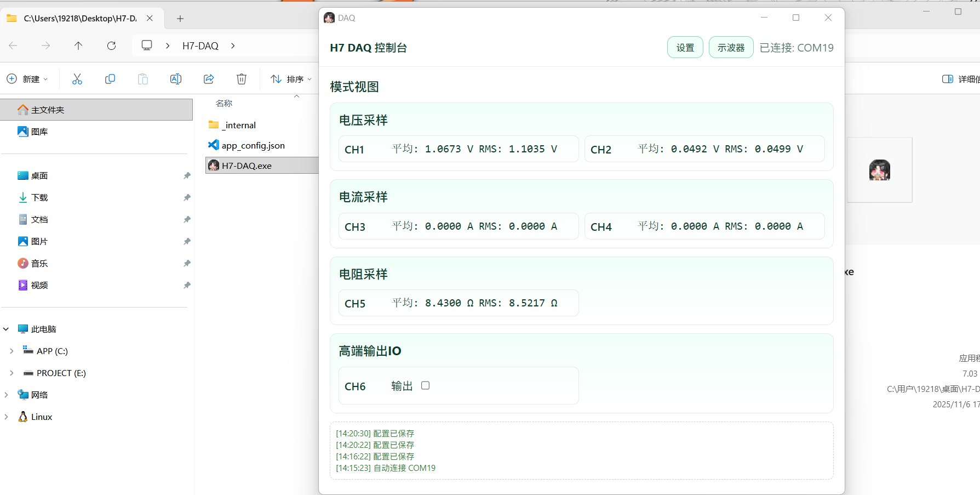
Task: Select the app_config.json file
Action: click(253, 145)
